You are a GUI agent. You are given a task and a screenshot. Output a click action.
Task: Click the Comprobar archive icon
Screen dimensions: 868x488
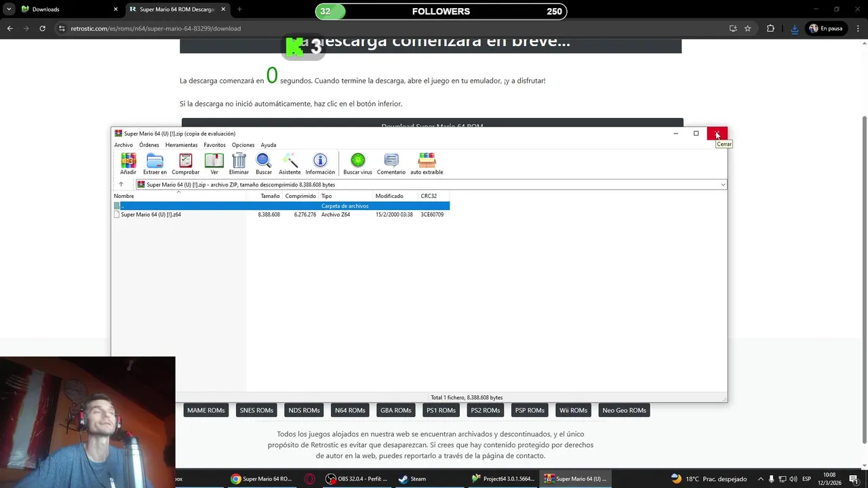click(185, 164)
